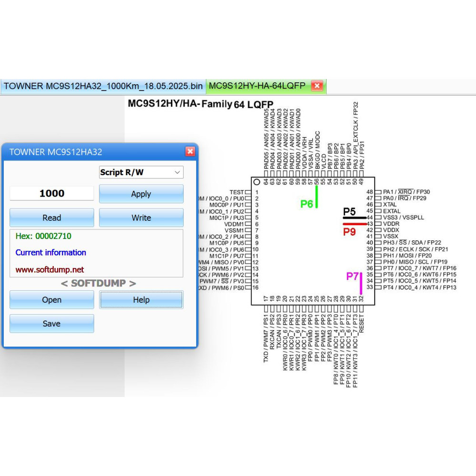Click the magenta P7 label

(x=352, y=276)
